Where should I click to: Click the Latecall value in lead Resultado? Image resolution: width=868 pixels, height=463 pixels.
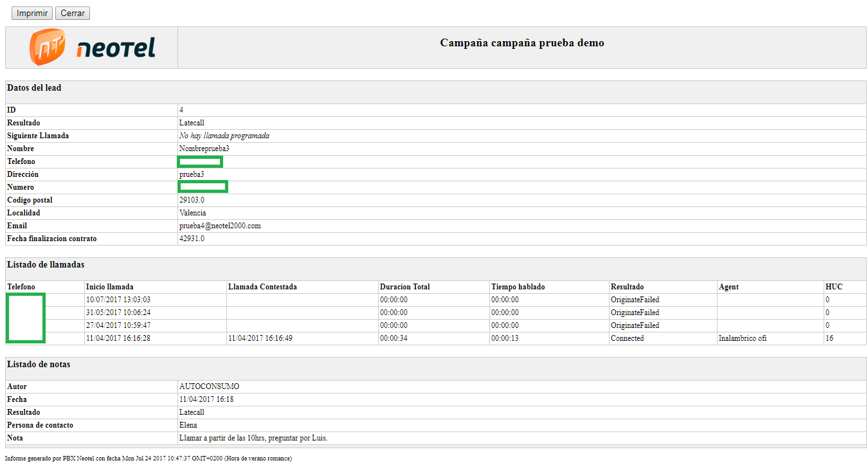192,123
